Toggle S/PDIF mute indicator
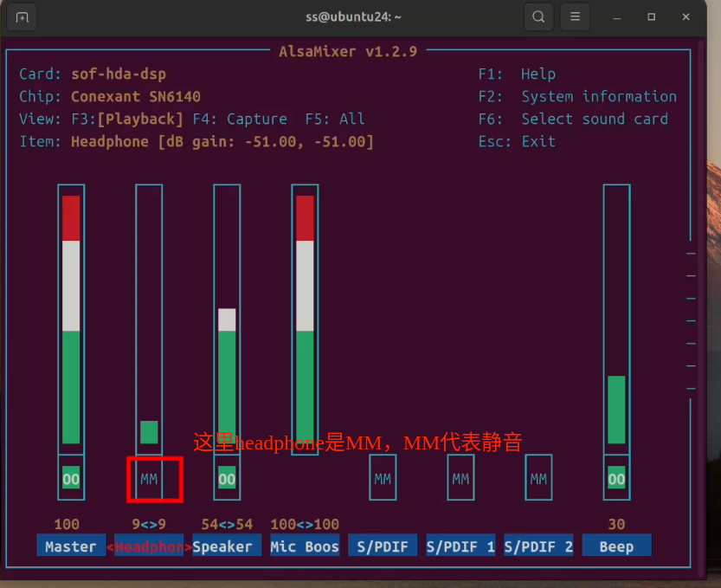Viewport: 721px width, 588px height. tap(383, 479)
